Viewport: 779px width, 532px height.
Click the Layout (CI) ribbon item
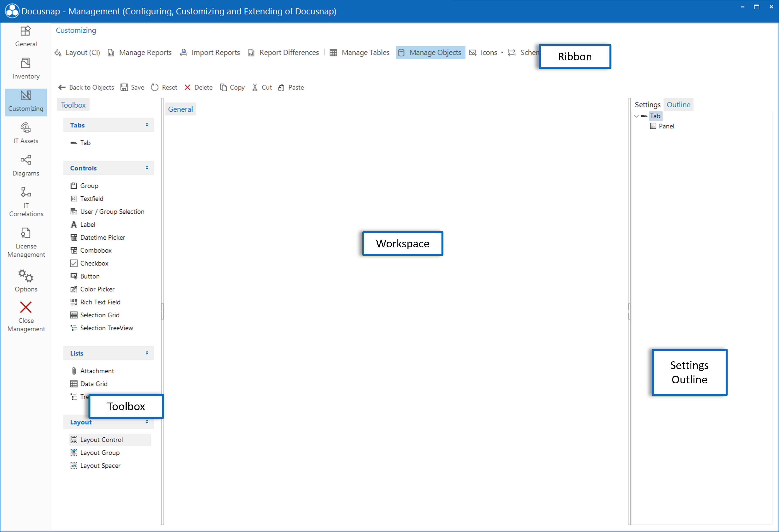click(x=77, y=53)
